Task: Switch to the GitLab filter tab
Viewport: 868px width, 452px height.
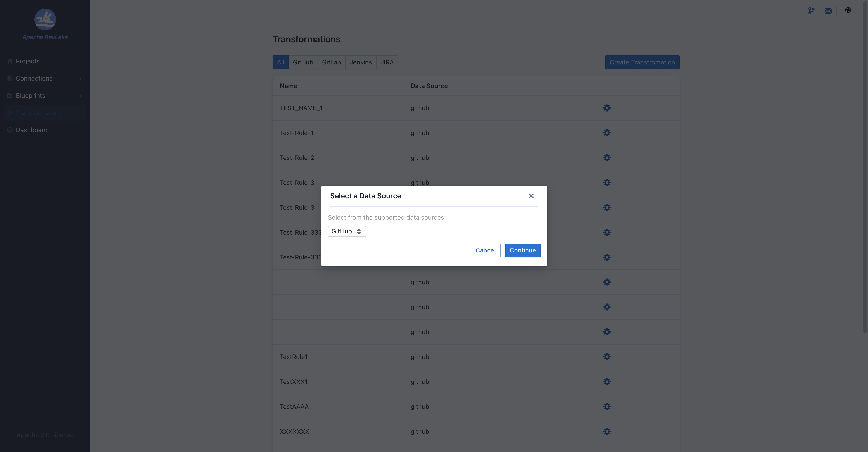Action: (x=331, y=62)
